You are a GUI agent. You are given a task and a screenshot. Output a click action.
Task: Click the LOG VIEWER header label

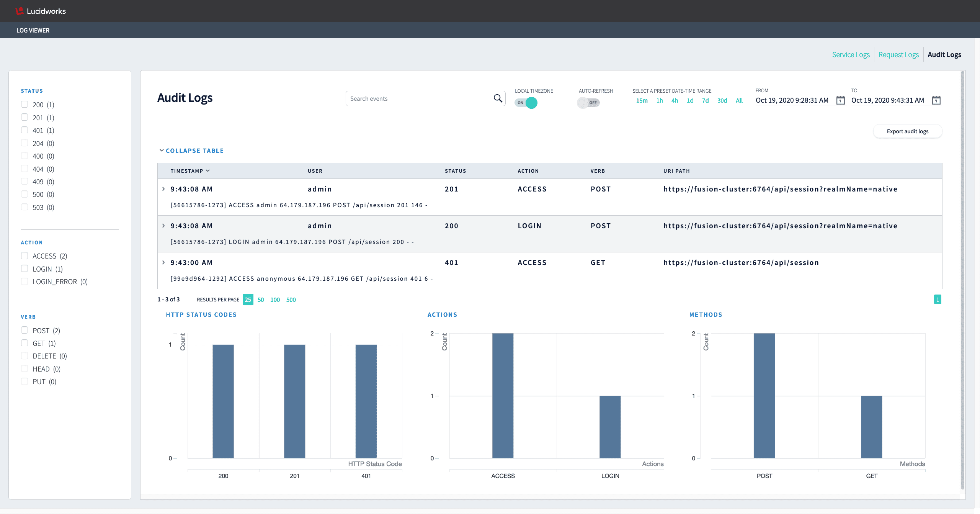point(33,30)
